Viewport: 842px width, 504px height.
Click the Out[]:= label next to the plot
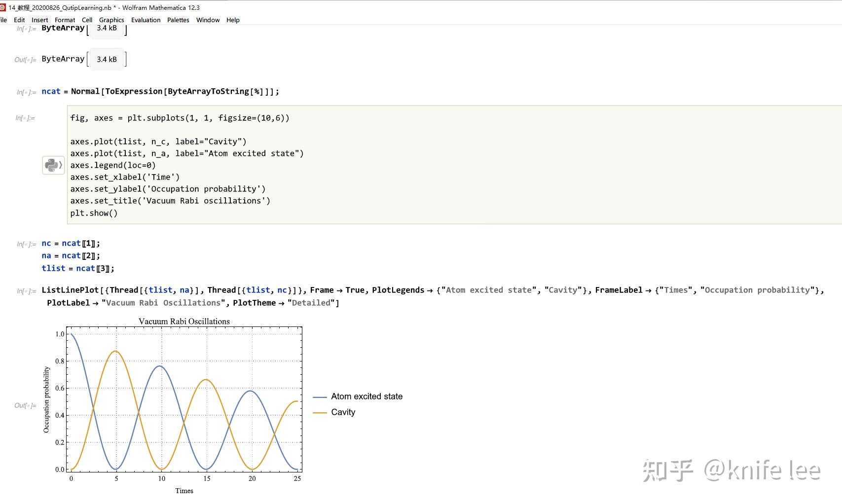click(x=25, y=405)
